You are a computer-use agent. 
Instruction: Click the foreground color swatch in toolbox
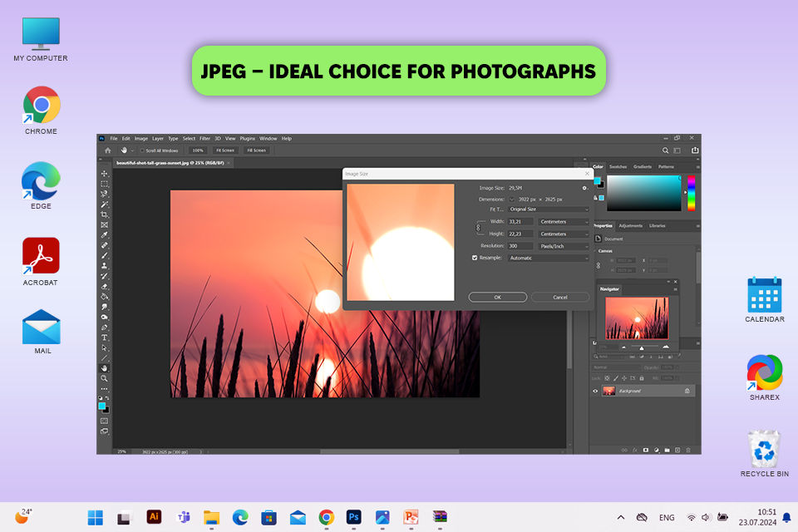tap(101, 406)
